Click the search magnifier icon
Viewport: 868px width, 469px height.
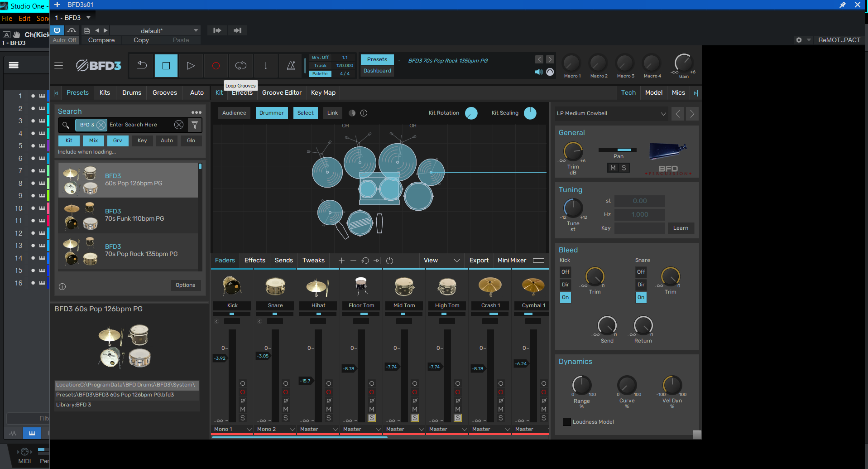(x=66, y=125)
